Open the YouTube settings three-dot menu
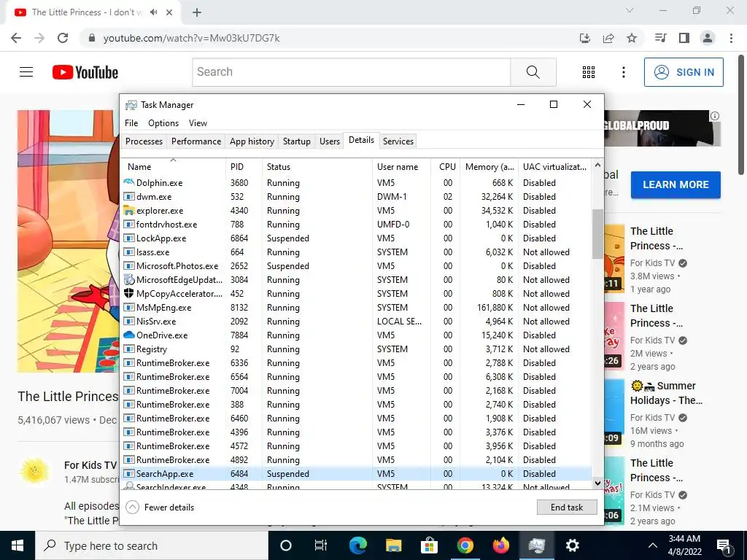This screenshot has height=560, width=747. pos(623,72)
